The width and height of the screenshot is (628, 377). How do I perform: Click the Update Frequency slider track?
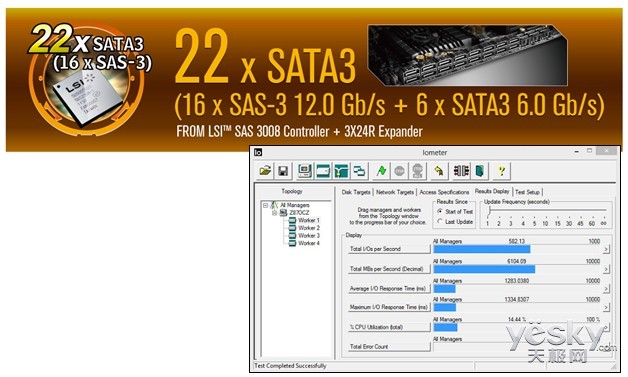pos(547,210)
